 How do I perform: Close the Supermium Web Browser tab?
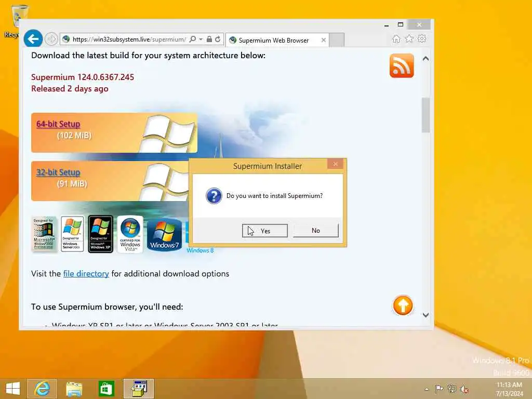[324, 40]
